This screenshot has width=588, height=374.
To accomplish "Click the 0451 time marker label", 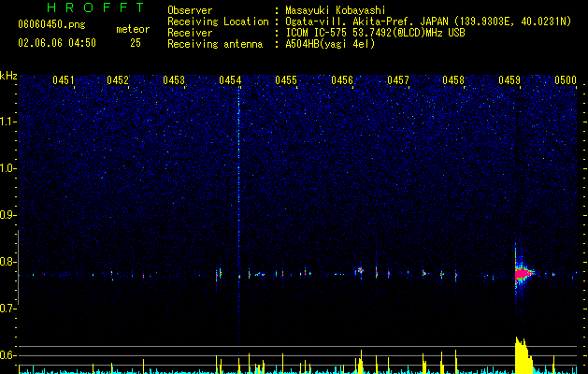I will click(x=64, y=80).
